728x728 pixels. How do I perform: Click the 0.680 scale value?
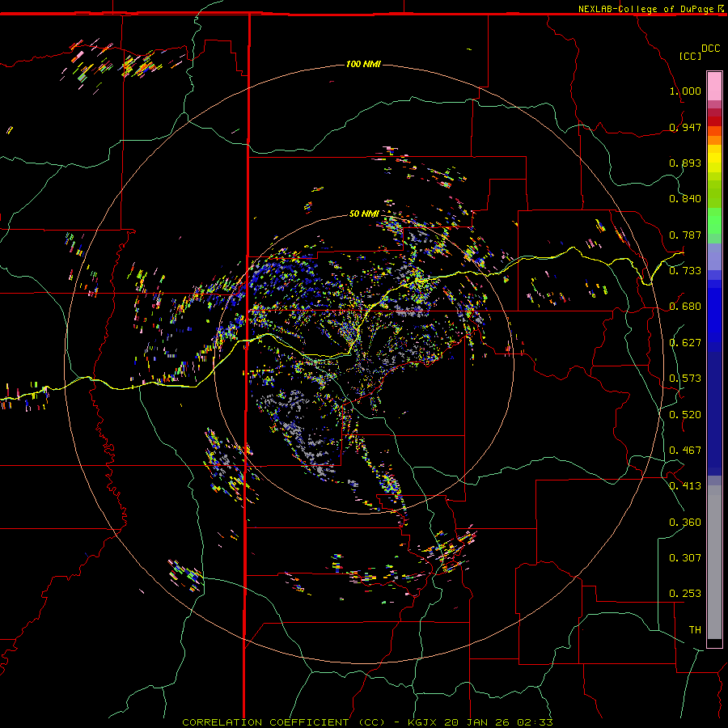[x=685, y=307]
